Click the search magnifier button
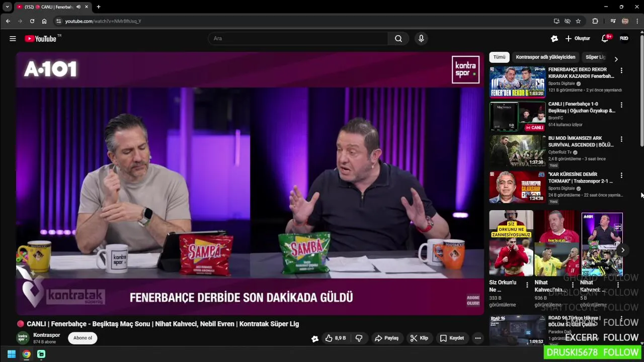 click(398, 39)
